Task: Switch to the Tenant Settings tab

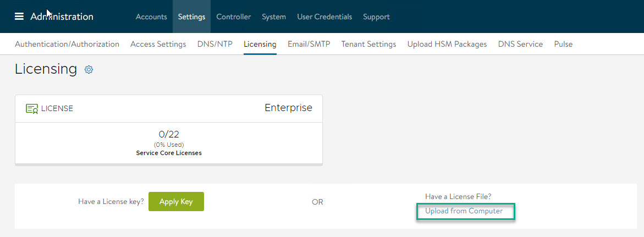Action: (x=368, y=44)
